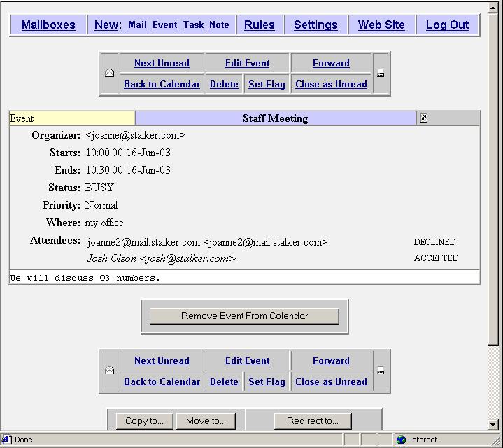Create a new Event from the top bar
503x448 pixels.
[x=164, y=24]
